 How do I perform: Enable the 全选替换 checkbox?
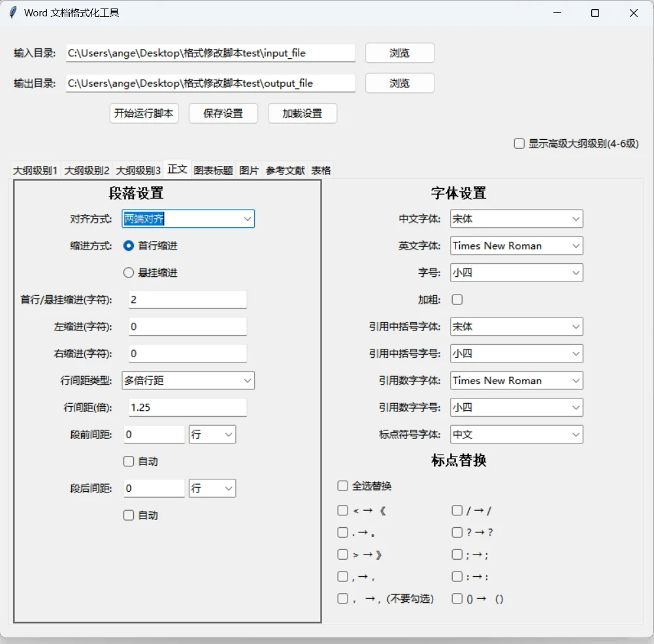[x=342, y=485]
